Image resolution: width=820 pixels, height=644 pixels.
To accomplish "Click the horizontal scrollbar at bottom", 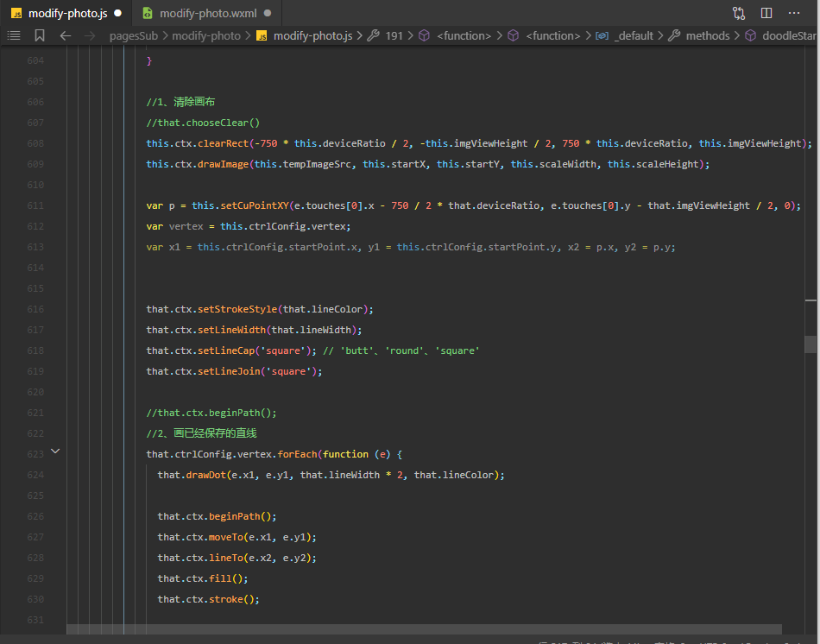I will [424, 628].
